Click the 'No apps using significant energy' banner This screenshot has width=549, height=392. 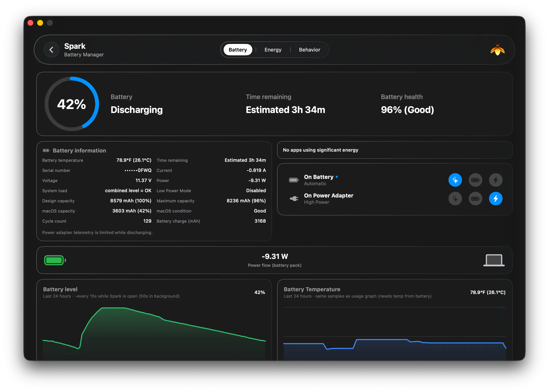tap(395, 150)
